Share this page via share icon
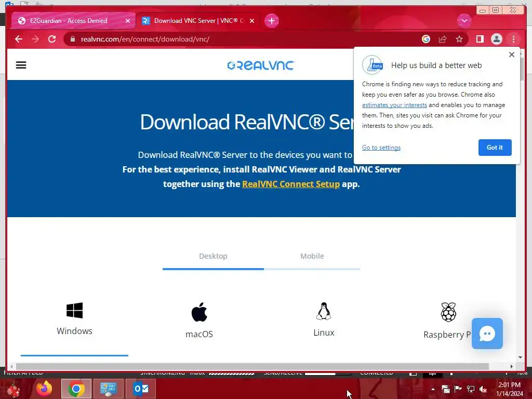The height and width of the screenshot is (399, 532). (443, 39)
